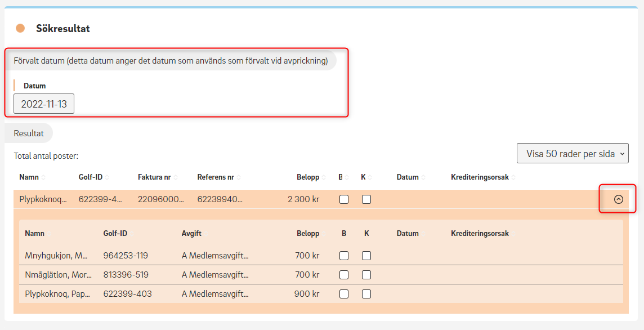Sort main table by Belopp sort icon

pyautogui.click(x=324, y=177)
